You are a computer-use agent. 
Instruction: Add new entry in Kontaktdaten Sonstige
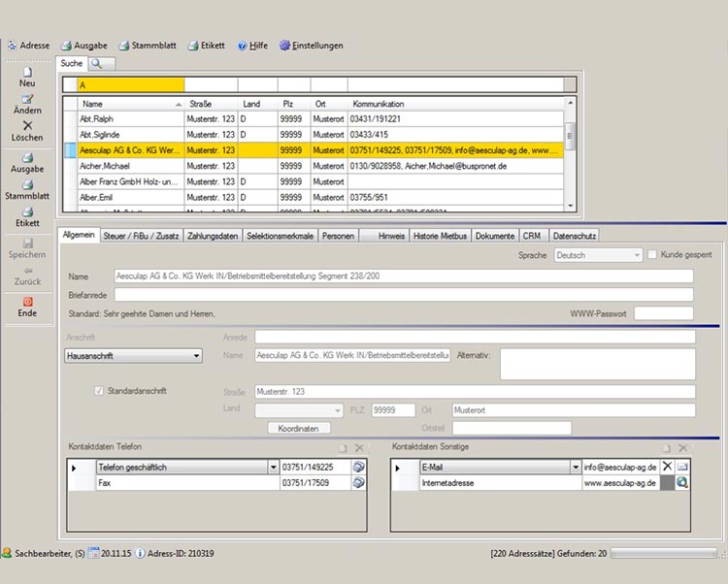pyautogui.click(x=667, y=448)
